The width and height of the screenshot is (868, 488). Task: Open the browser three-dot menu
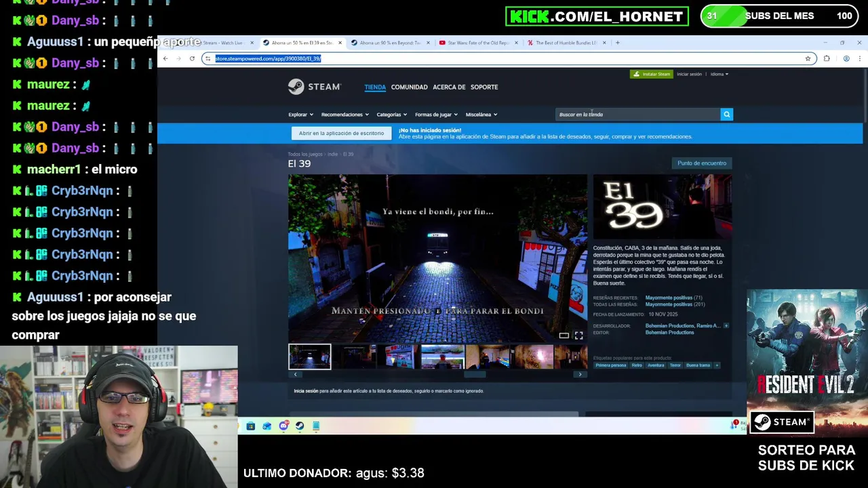(x=859, y=58)
